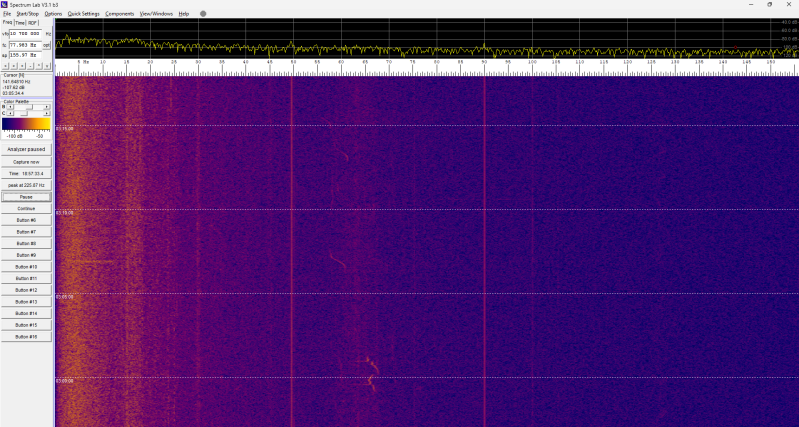799x427 pixels.
Task: Click Button #13
Action: 26,302
